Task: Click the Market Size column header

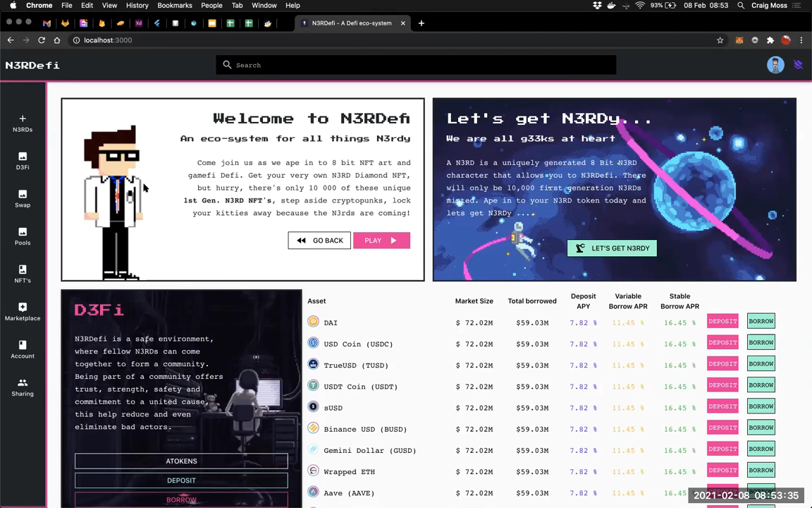Action: [x=474, y=301]
